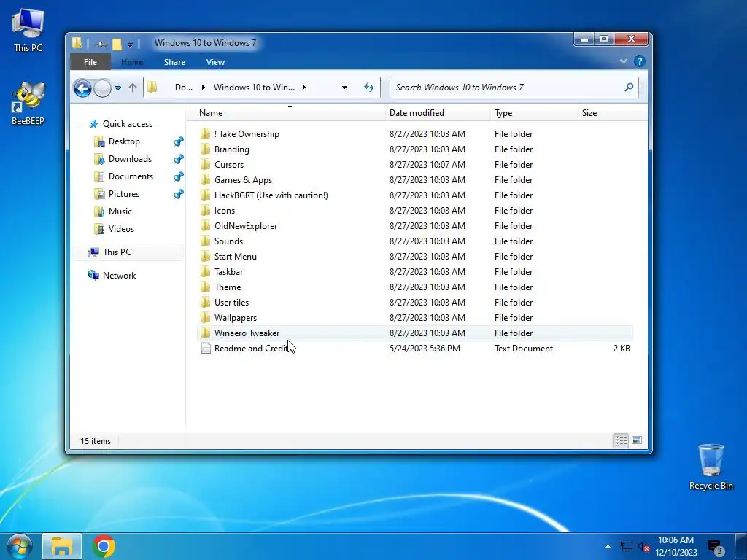Open the Take Ownership folder icon
Viewport: 747px width, 560px height.
click(x=205, y=134)
